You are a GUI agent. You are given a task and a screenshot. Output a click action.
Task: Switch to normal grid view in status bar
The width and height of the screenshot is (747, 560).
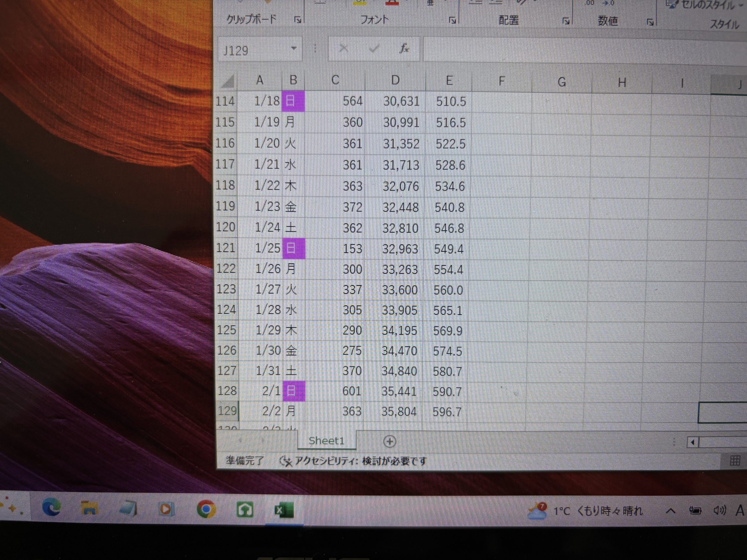[x=735, y=461]
